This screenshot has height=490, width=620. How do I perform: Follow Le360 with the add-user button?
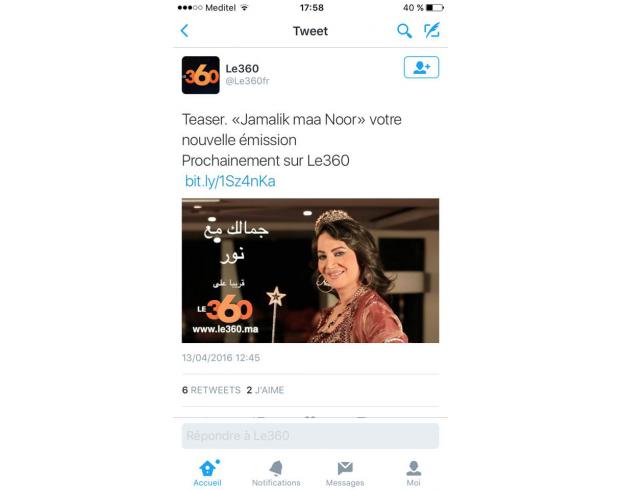(421, 67)
